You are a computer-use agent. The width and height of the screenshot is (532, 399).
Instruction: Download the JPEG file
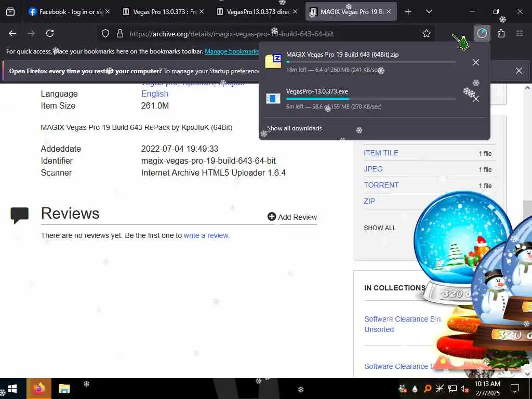[373, 169]
